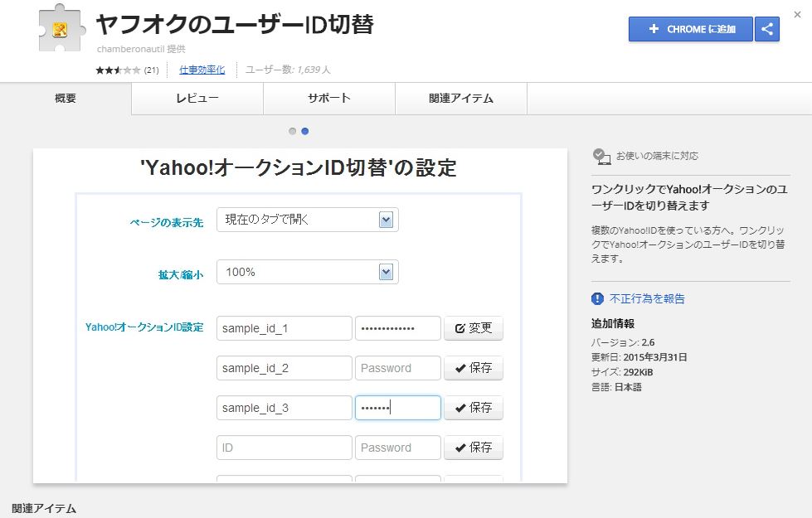The height and width of the screenshot is (518, 812).
Task: Click the バージョン: 2.6 text
Action: pyautogui.click(x=622, y=342)
